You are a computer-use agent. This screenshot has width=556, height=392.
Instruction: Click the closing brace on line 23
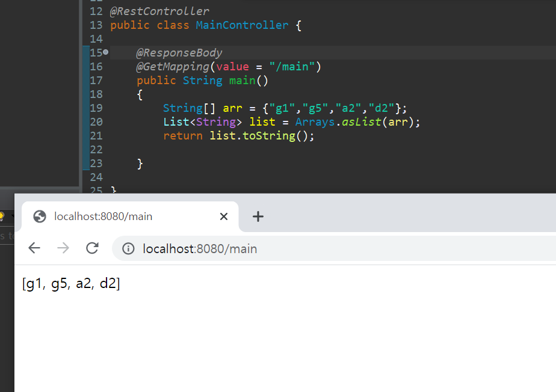[x=140, y=164]
